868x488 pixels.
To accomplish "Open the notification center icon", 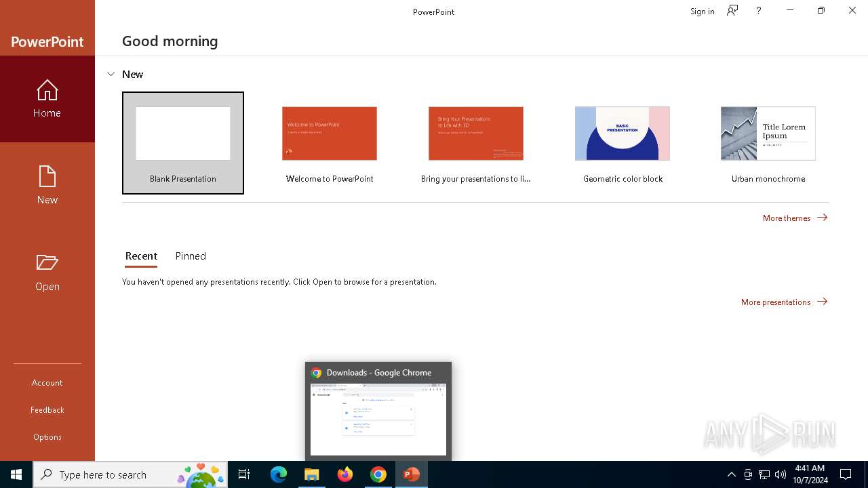I will click(x=846, y=474).
